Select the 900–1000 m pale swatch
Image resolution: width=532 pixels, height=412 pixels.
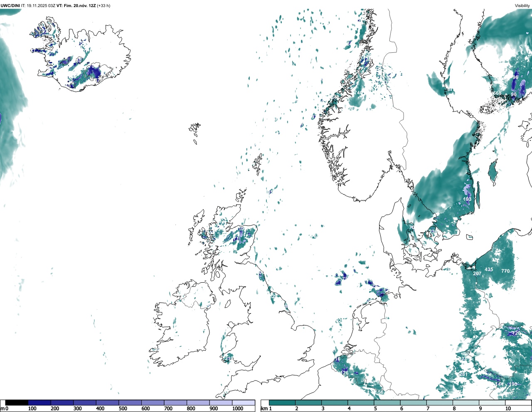coord(221,402)
